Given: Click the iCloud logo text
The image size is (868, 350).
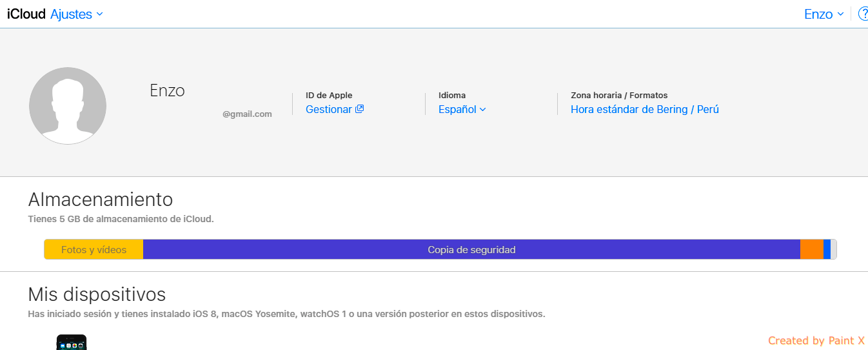Looking at the screenshot, I should (26, 14).
